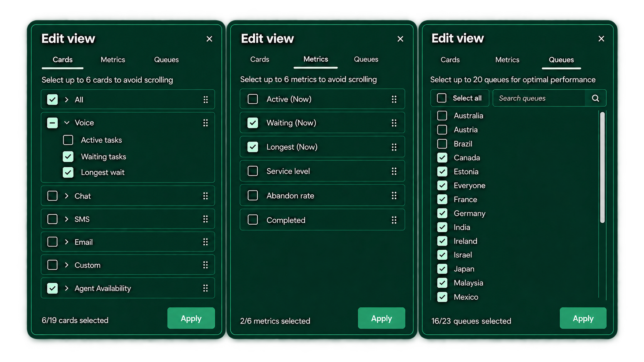Click drag handle on Active (Now) metric
The height and width of the screenshot is (362, 644).
click(394, 99)
